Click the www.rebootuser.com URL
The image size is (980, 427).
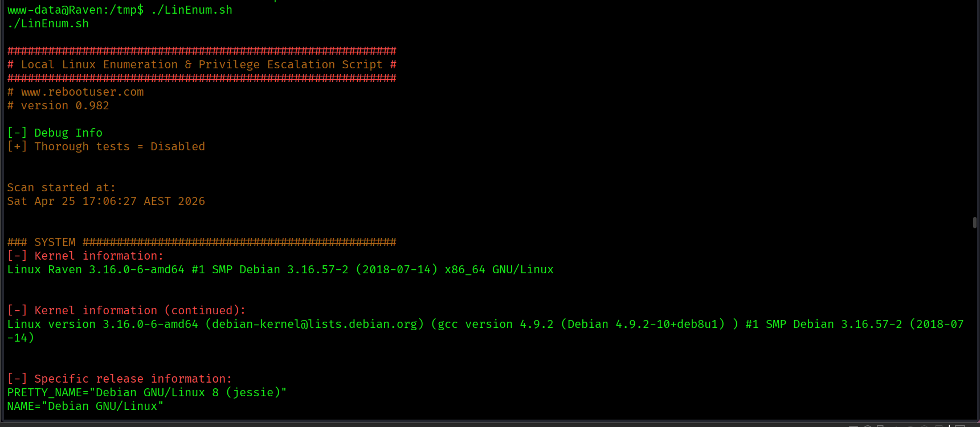82,92
